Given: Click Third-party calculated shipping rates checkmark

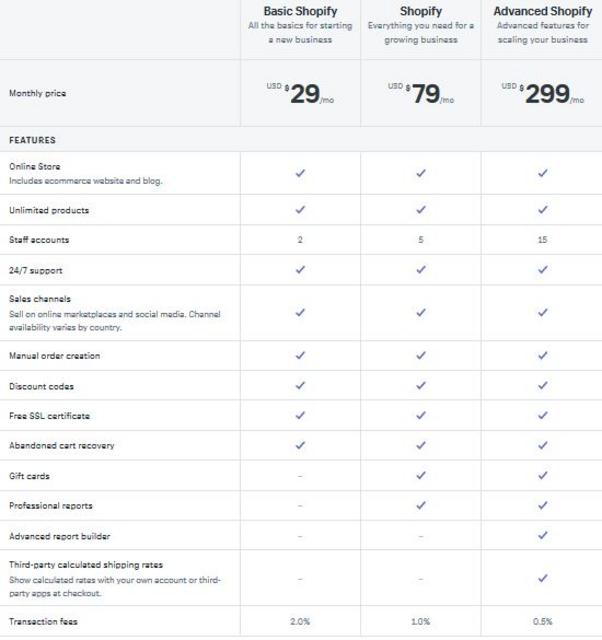Looking at the screenshot, I should point(542,578).
